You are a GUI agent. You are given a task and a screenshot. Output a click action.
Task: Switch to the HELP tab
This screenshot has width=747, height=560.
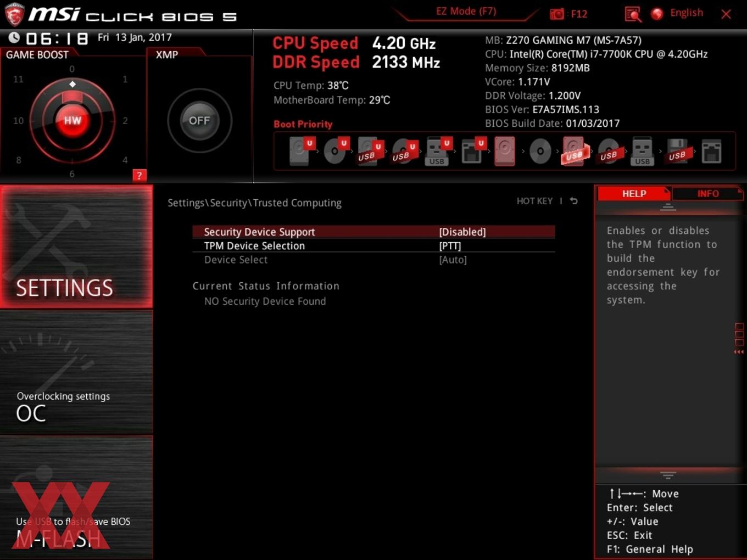click(x=633, y=193)
